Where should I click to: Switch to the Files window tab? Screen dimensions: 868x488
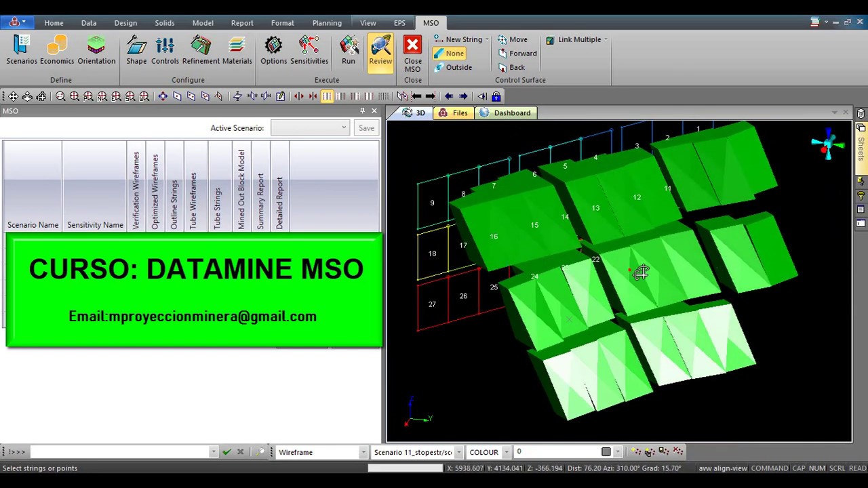pyautogui.click(x=453, y=113)
